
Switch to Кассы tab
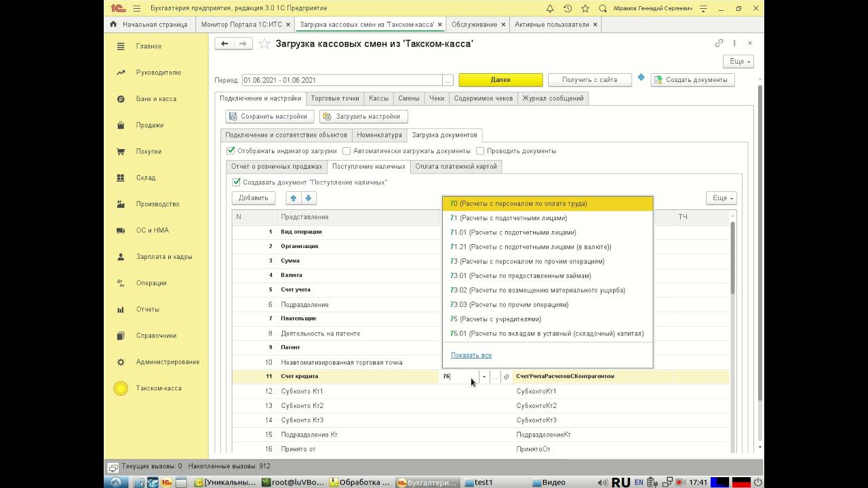click(378, 98)
